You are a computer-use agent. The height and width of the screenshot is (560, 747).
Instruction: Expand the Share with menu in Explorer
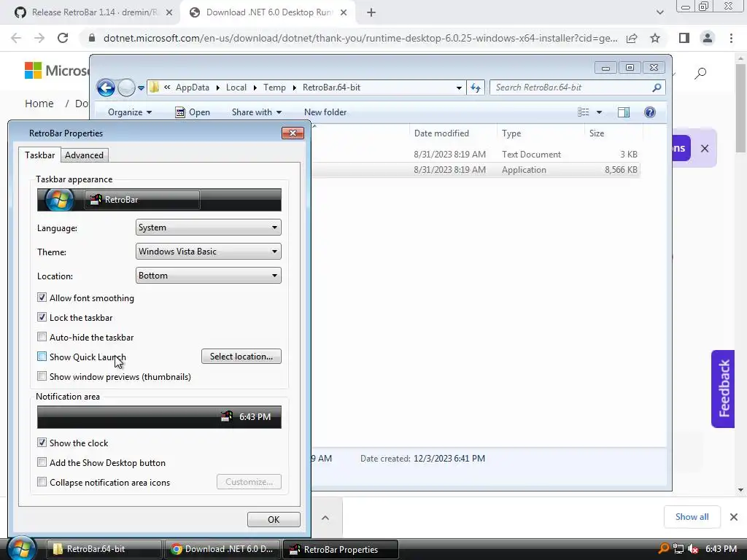(256, 112)
